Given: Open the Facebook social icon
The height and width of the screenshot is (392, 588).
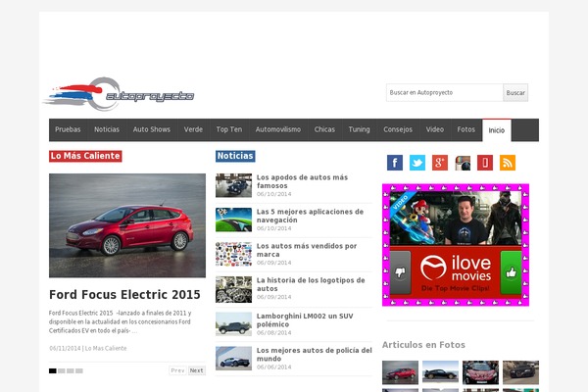Looking at the screenshot, I should [x=395, y=163].
